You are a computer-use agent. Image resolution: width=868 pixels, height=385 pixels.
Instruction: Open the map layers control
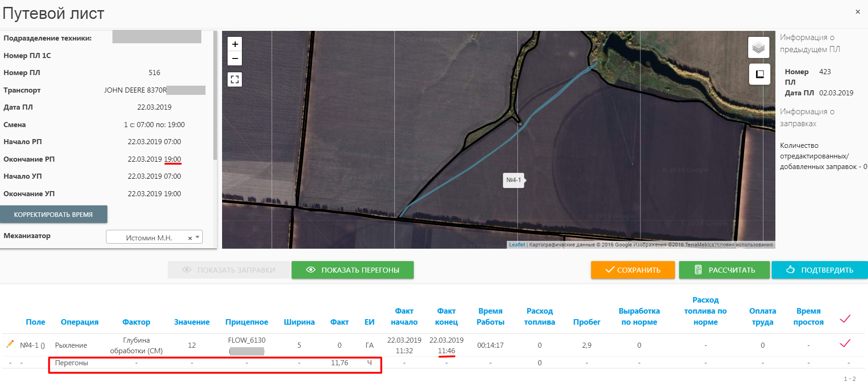759,47
